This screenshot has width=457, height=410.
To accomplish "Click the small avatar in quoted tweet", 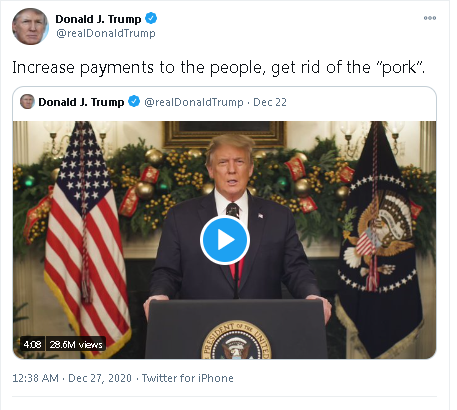I will click(27, 101).
